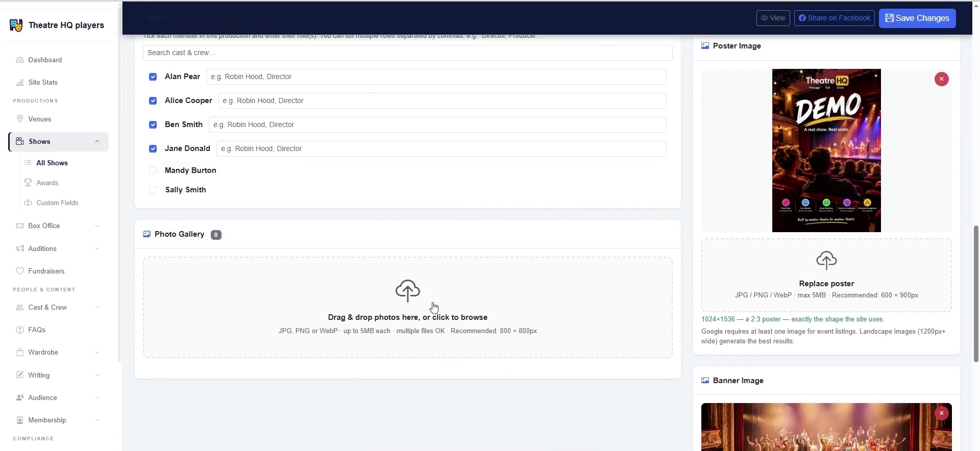
Task: Open Custom Fields submenu item
Action: click(x=57, y=203)
